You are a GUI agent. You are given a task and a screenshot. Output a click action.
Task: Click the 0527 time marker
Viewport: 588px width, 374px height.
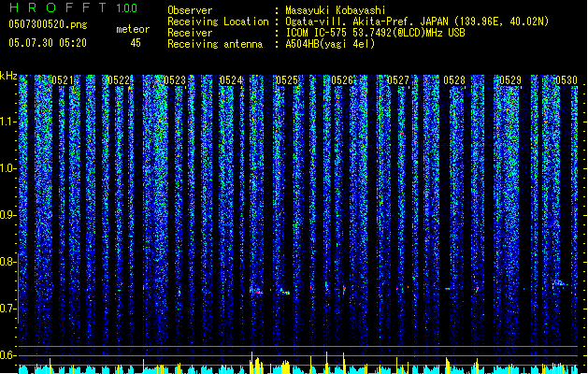[x=398, y=80]
